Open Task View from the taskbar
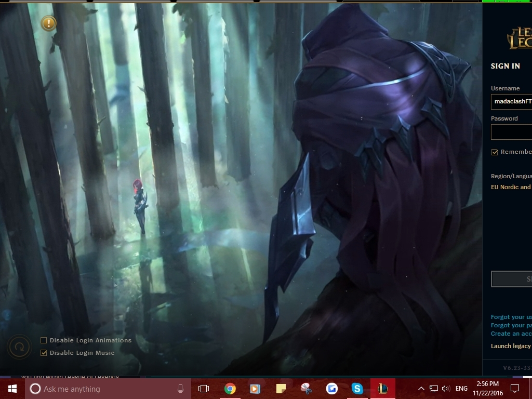Viewport: 532px width, 399px height. [x=204, y=389]
